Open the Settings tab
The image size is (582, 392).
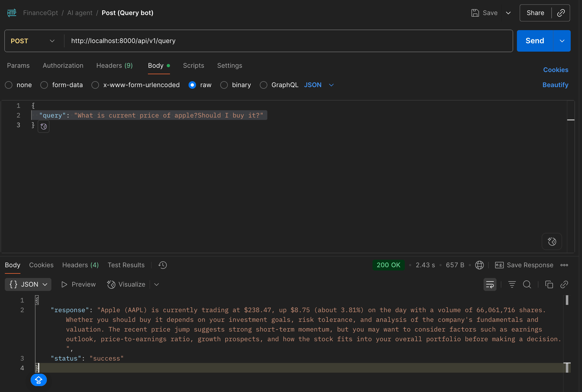tap(229, 66)
